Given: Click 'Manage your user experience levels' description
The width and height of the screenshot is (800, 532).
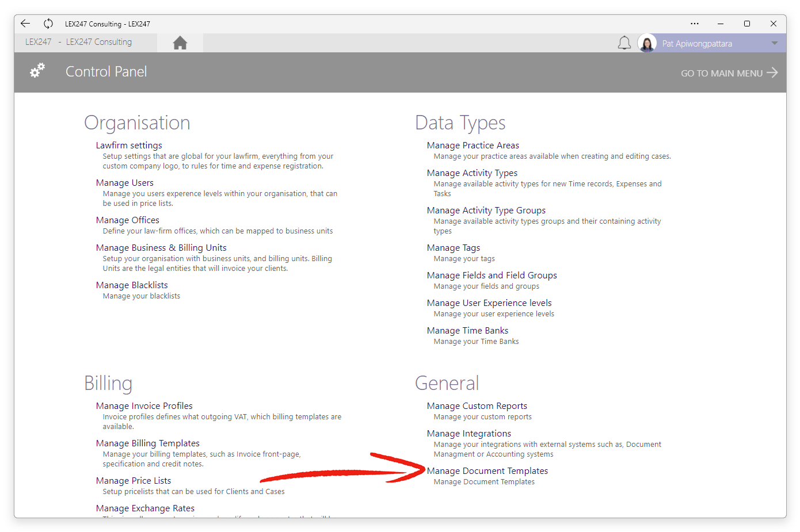Looking at the screenshot, I should [x=494, y=314].
